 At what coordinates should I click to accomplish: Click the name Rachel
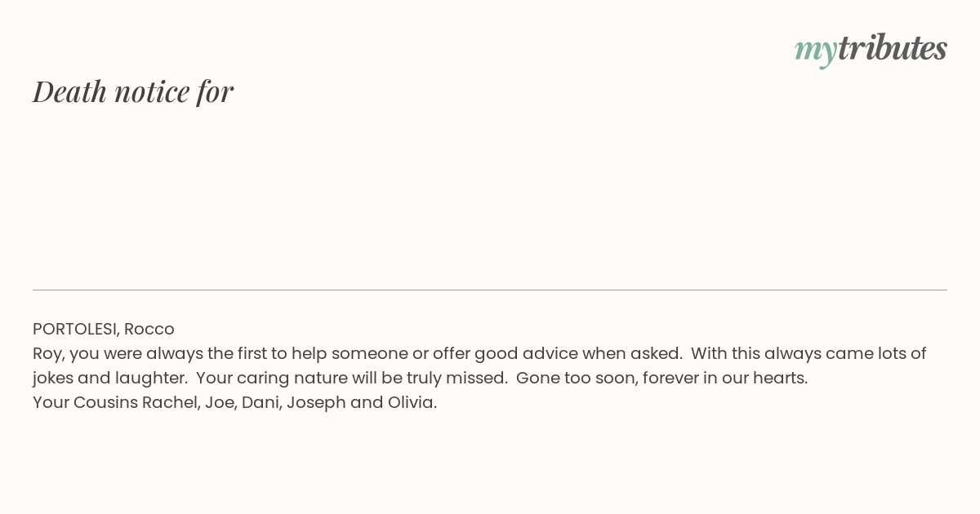pos(169,402)
